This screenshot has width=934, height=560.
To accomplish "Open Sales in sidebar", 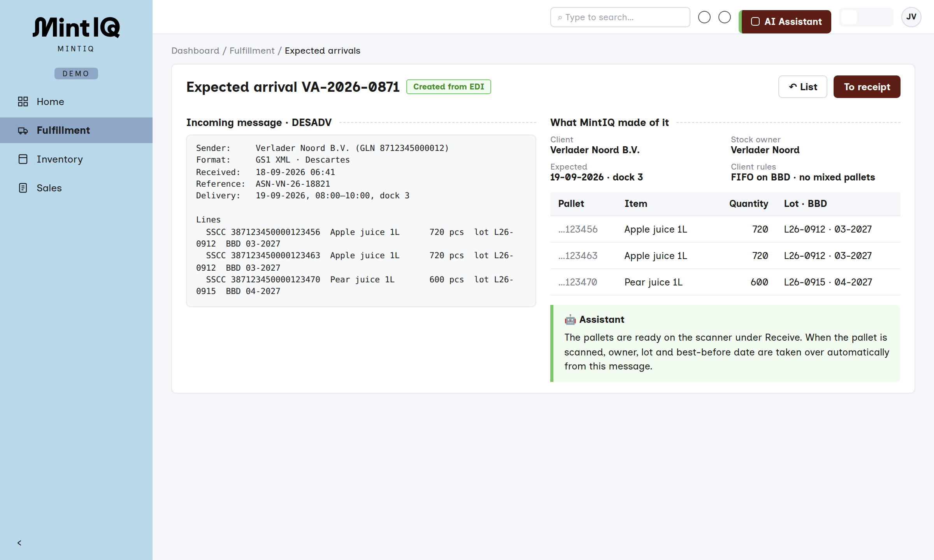I will [76, 188].
